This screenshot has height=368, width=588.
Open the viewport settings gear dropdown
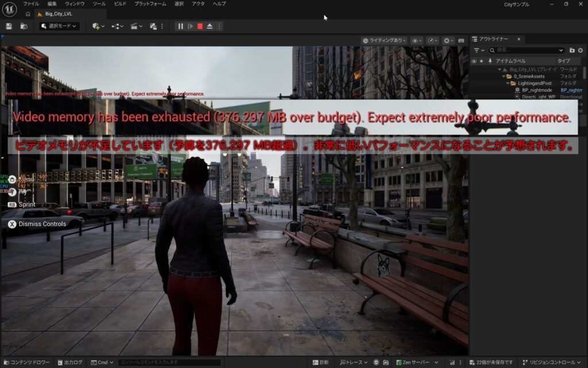[448, 40]
